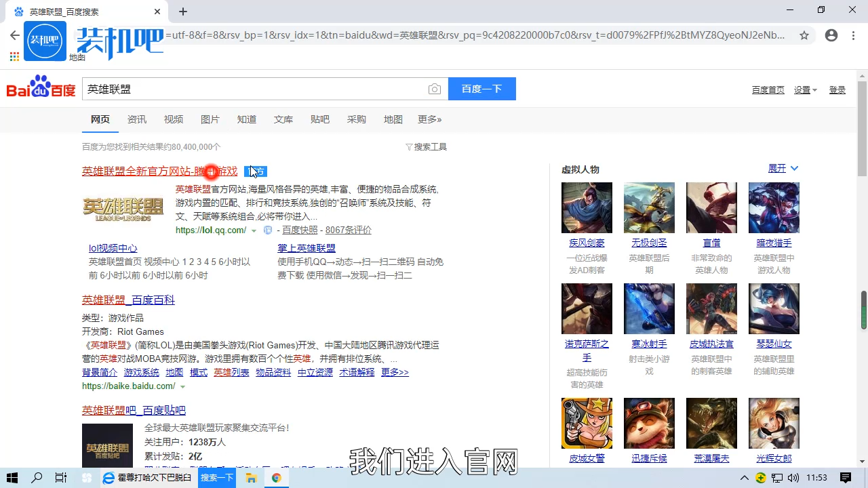
Task: Bookmark this page with the star icon
Action: pyautogui.click(x=804, y=35)
